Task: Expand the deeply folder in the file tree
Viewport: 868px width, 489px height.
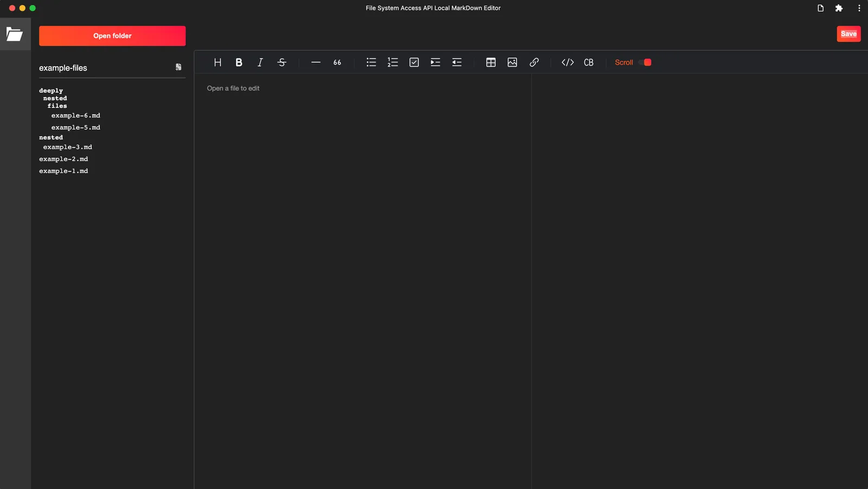Action: [x=50, y=90]
